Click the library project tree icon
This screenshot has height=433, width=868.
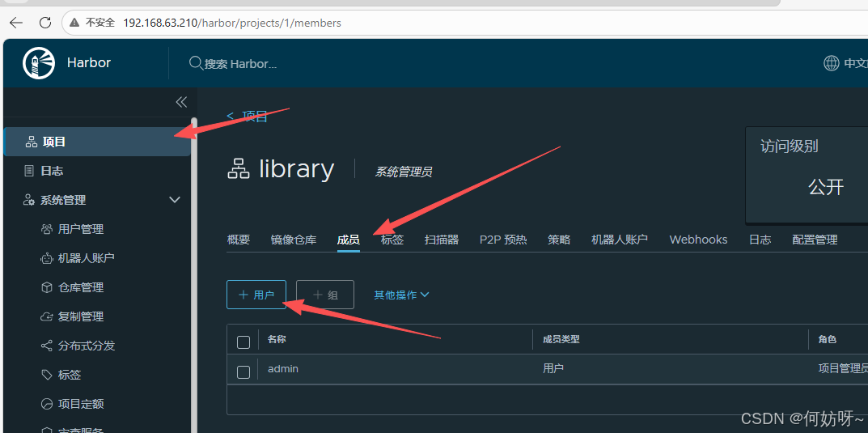[239, 169]
